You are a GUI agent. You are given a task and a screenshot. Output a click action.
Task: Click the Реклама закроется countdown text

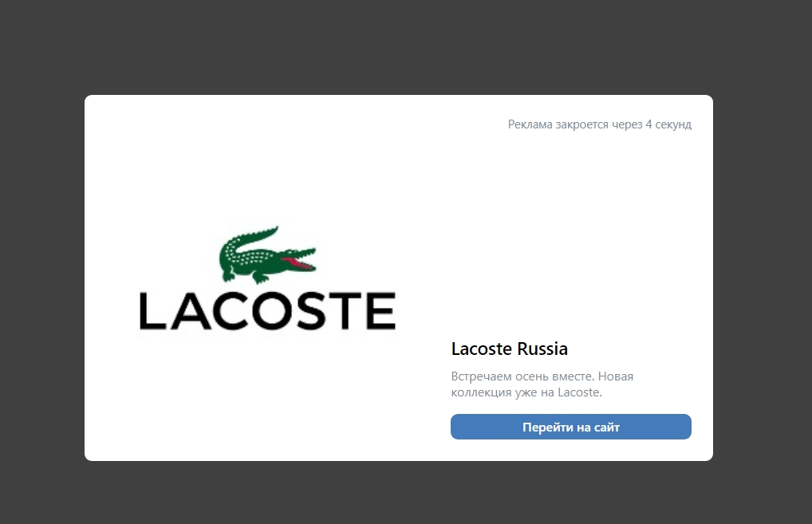pos(600,124)
